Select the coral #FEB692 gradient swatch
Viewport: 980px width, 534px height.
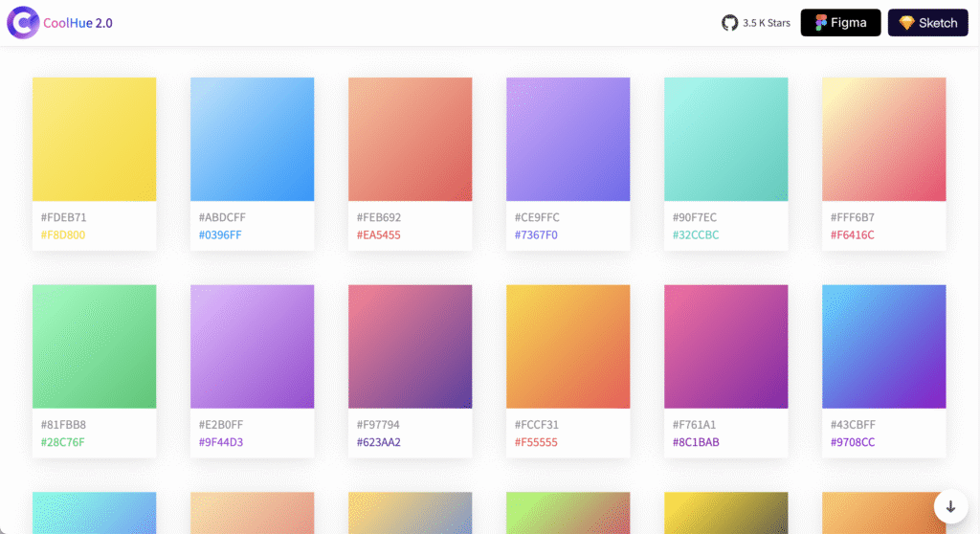(410, 139)
